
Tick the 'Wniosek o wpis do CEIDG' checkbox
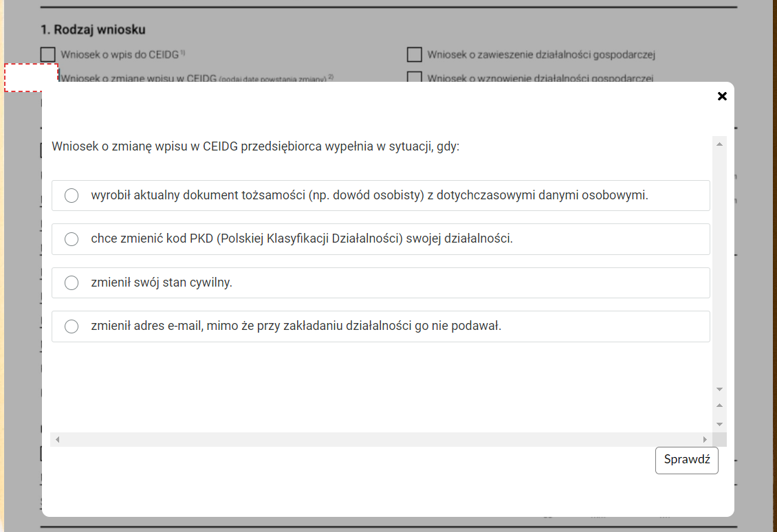pos(47,54)
